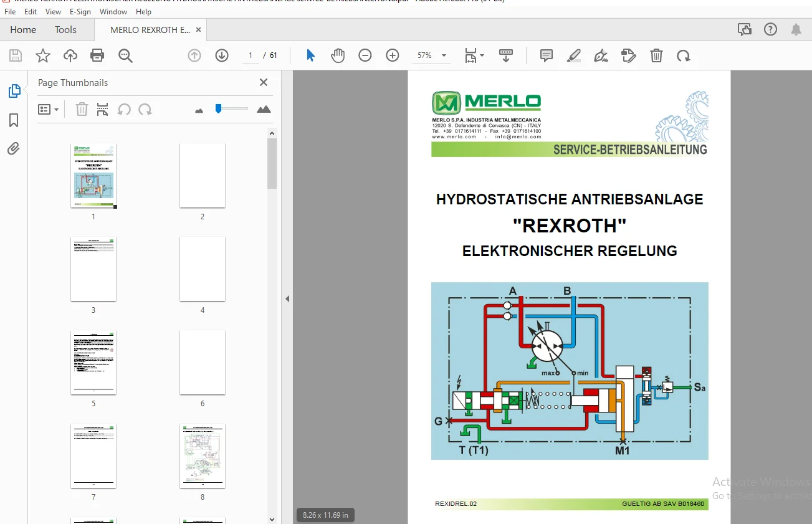This screenshot has height=524, width=812.
Task: Enlarge thumbnail size large mountain icon
Action: coord(264,109)
